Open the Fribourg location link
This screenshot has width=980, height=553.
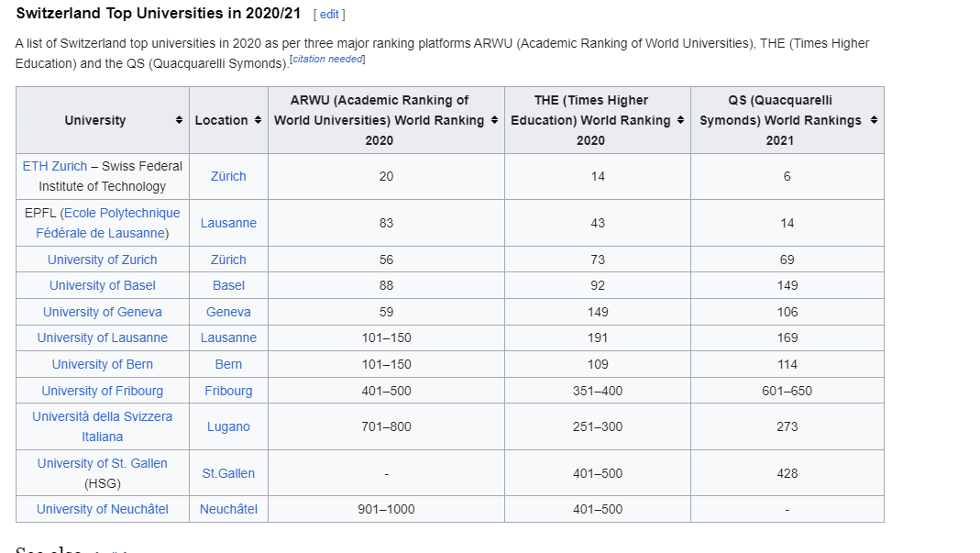229,391
